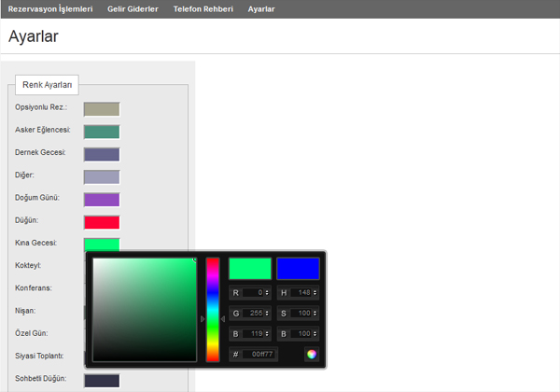Focus the R value field
Viewport: 560px width, 392px height.
[253, 293]
